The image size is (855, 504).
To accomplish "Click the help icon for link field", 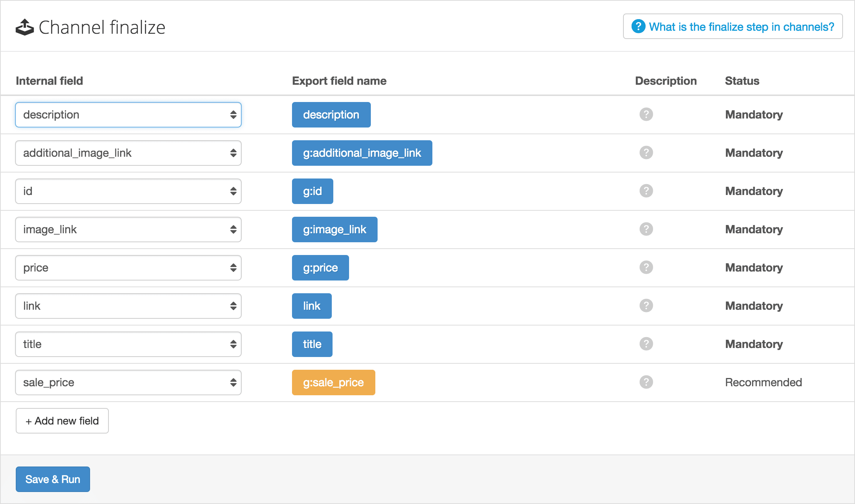I will [647, 306].
